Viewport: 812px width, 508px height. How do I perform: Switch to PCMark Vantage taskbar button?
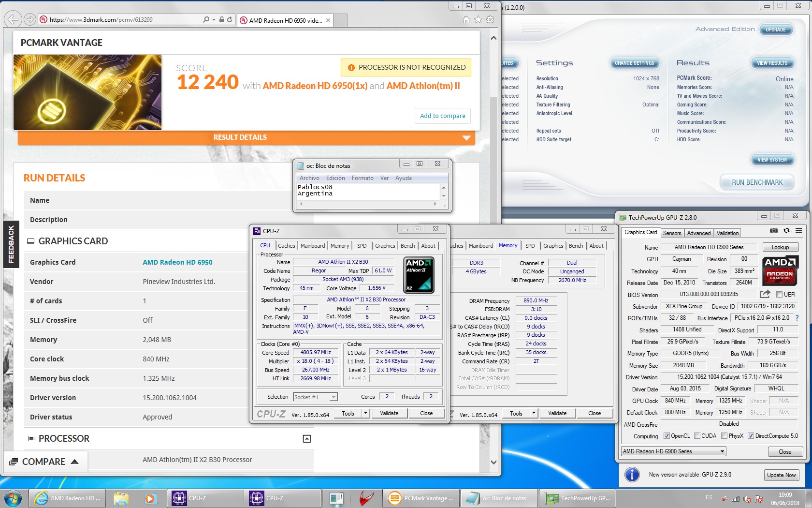point(420,498)
